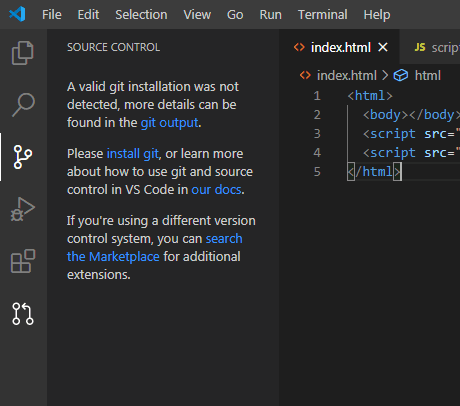Viewport: 460px width, 406px height.
Task: Click line number 2 in gutter
Action: pos(317,115)
